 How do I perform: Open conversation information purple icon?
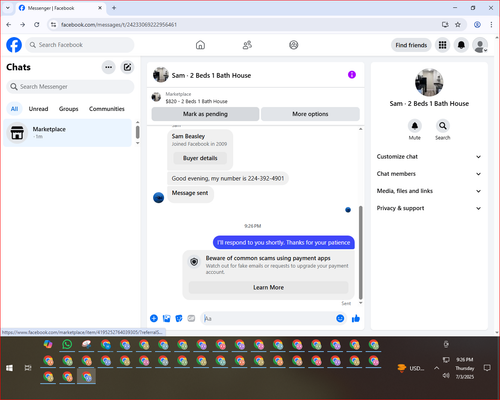pyautogui.click(x=352, y=75)
